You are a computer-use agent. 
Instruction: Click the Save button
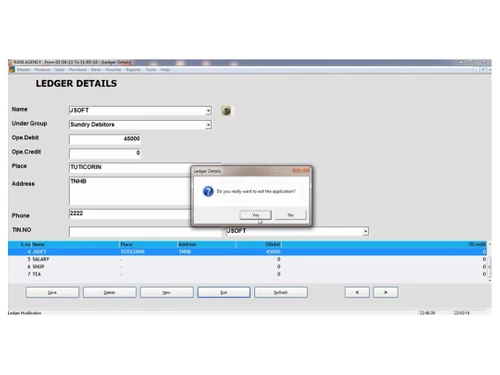52,292
